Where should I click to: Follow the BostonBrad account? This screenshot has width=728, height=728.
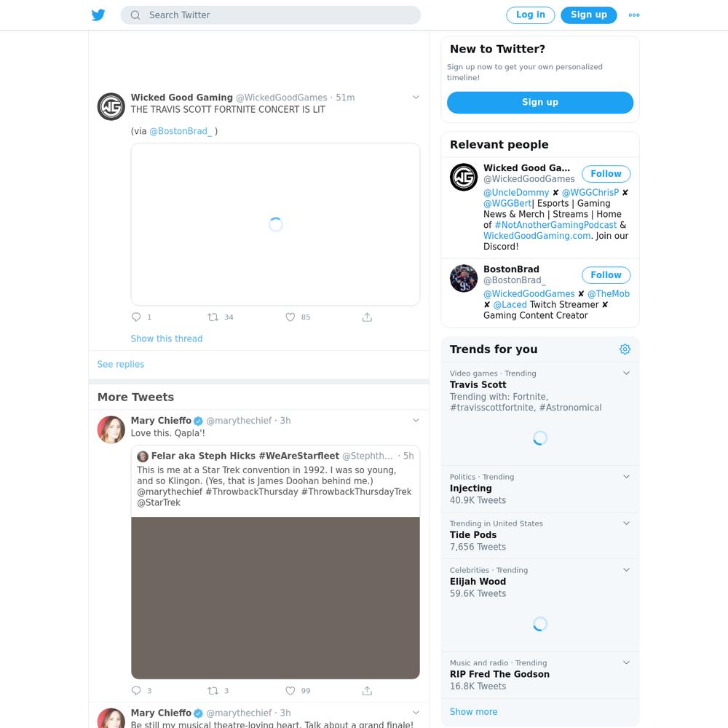pos(606,275)
